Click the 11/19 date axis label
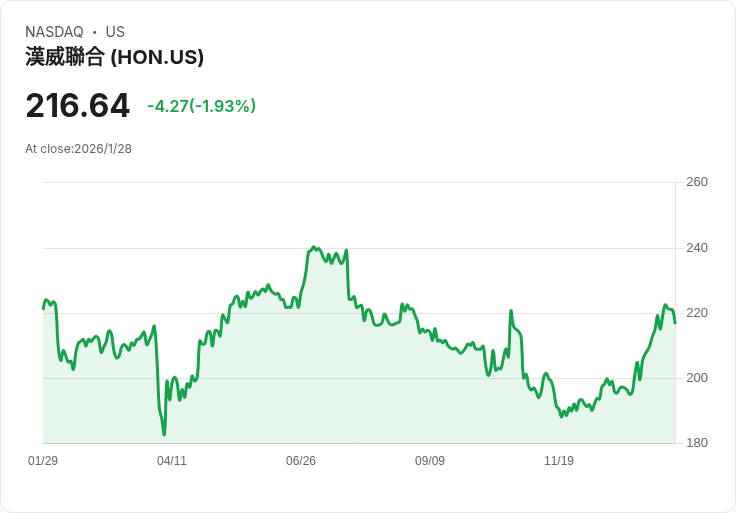 pos(559,460)
